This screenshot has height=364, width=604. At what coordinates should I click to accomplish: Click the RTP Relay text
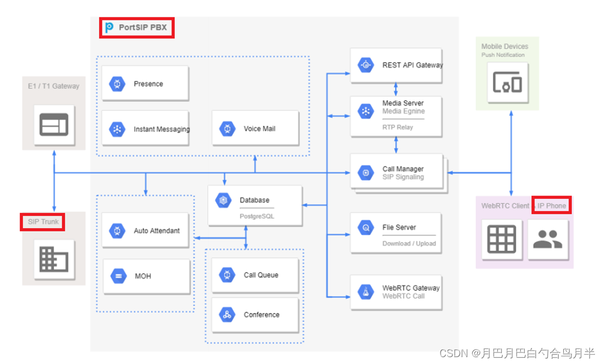pos(398,127)
